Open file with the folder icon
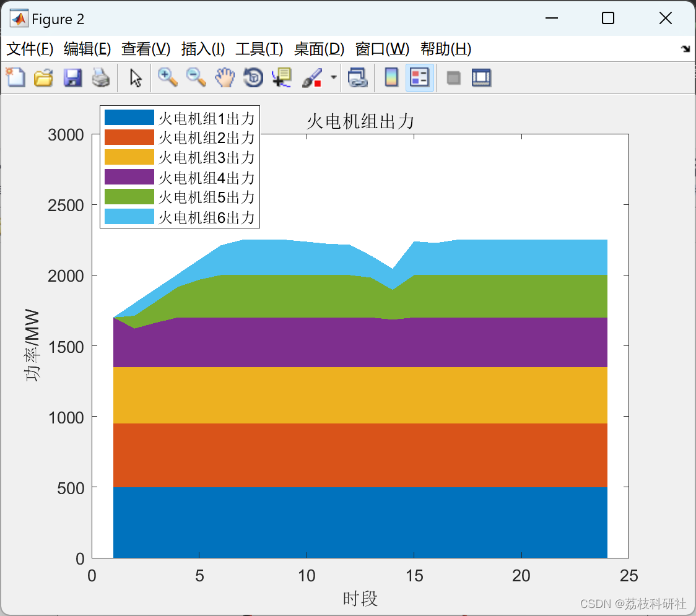The image size is (696, 616). tap(43, 77)
